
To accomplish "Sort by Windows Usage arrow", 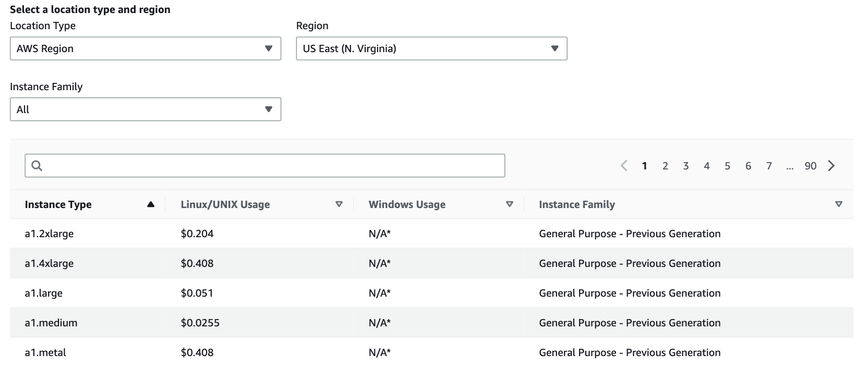I will pyautogui.click(x=510, y=204).
